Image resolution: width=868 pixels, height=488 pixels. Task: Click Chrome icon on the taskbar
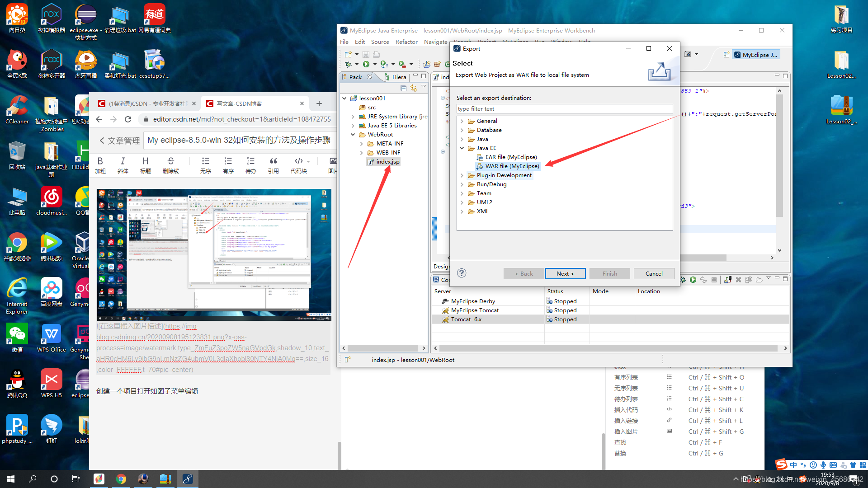(x=121, y=479)
